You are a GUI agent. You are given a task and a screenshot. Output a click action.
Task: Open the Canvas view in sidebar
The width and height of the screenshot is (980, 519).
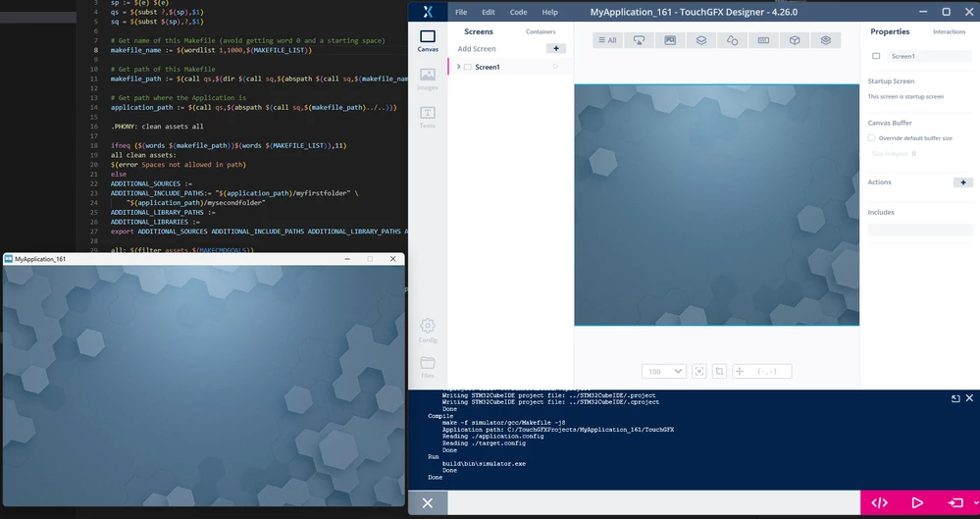[428, 40]
